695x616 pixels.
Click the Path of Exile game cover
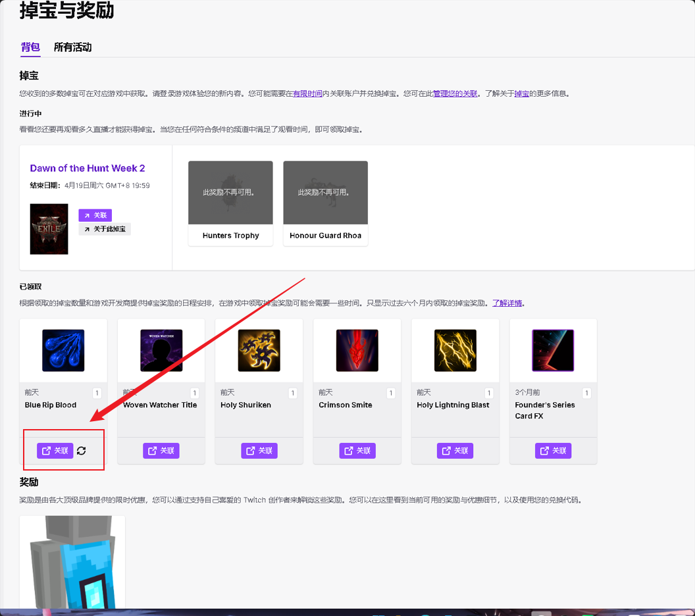point(49,229)
